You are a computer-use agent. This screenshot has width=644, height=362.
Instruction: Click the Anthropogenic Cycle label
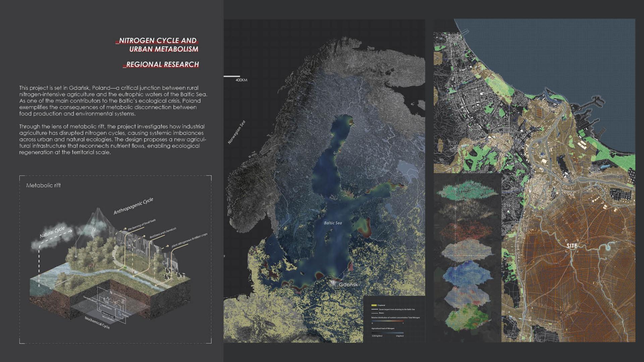[133, 206]
